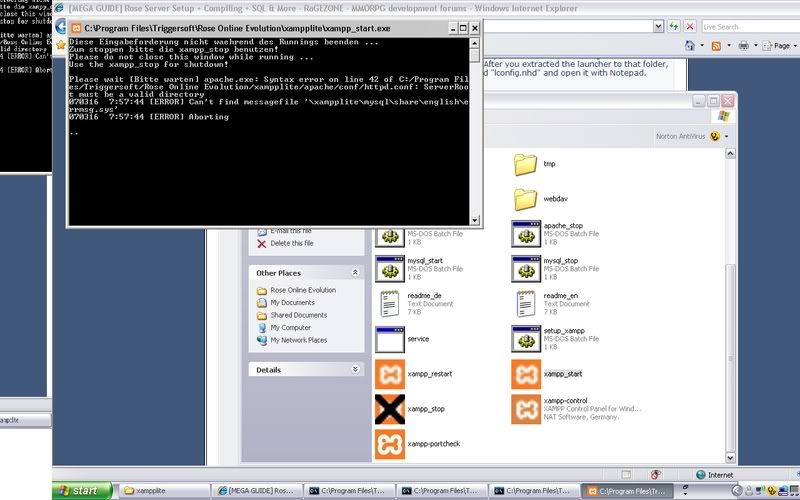Image resolution: width=800 pixels, height=500 pixels.
Task: Collapse the Other Places panel
Action: point(355,273)
